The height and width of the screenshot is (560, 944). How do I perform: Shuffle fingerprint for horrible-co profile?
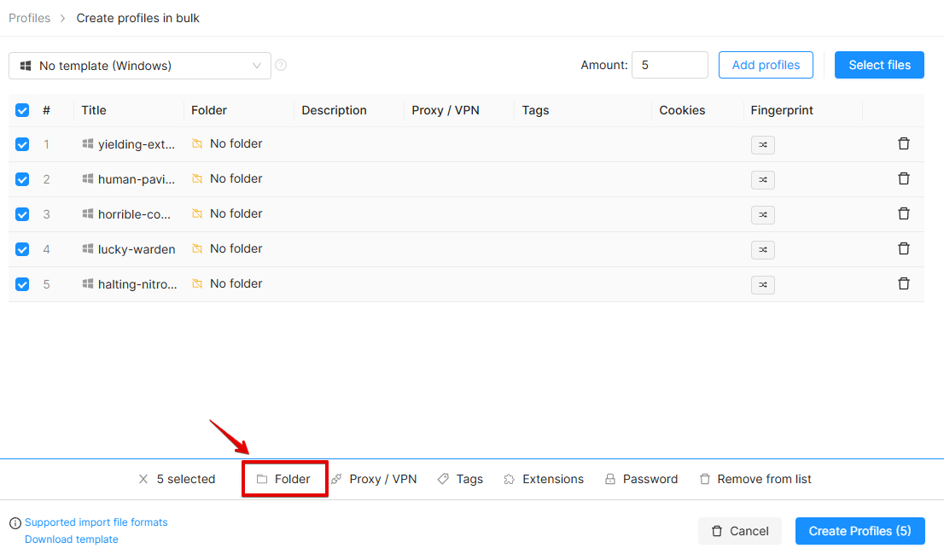click(763, 214)
